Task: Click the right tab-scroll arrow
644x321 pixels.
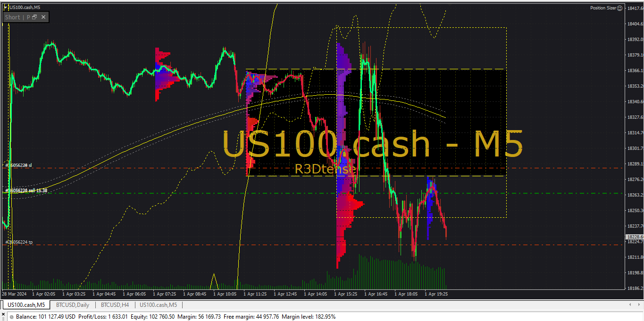Action: pyautogui.click(x=640, y=305)
